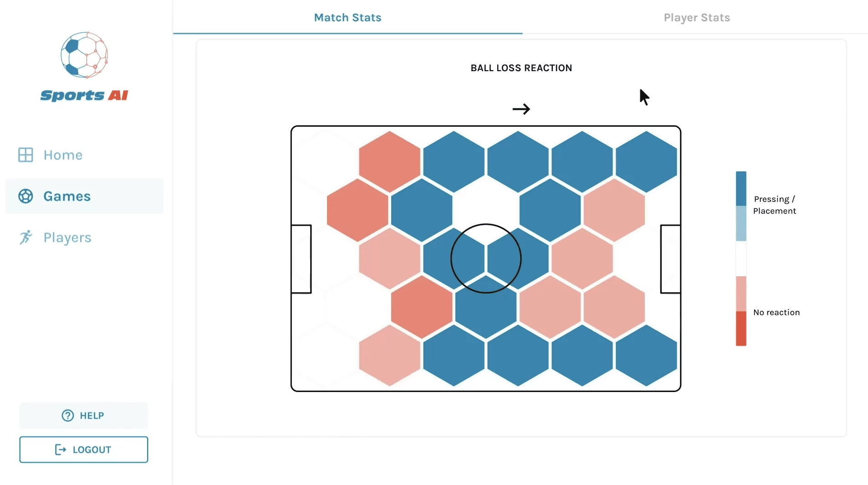Click the Games soccer ball icon

(x=26, y=196)
